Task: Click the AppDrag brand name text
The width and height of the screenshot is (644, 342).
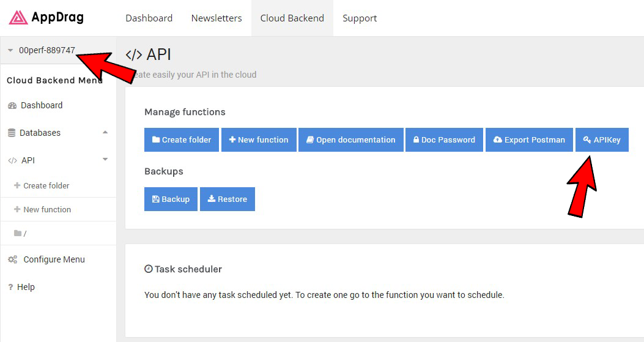Action: [x=57, y=17]
